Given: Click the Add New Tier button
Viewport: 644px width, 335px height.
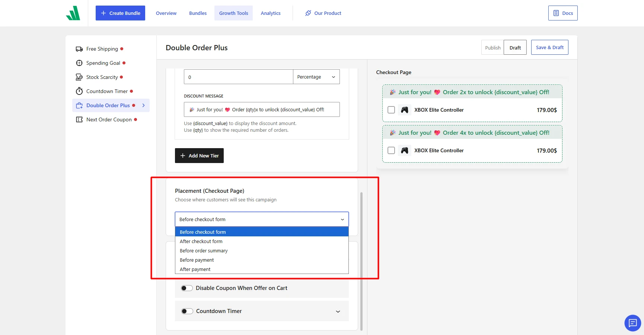Looking at the screenshot, I should point(199,156).
